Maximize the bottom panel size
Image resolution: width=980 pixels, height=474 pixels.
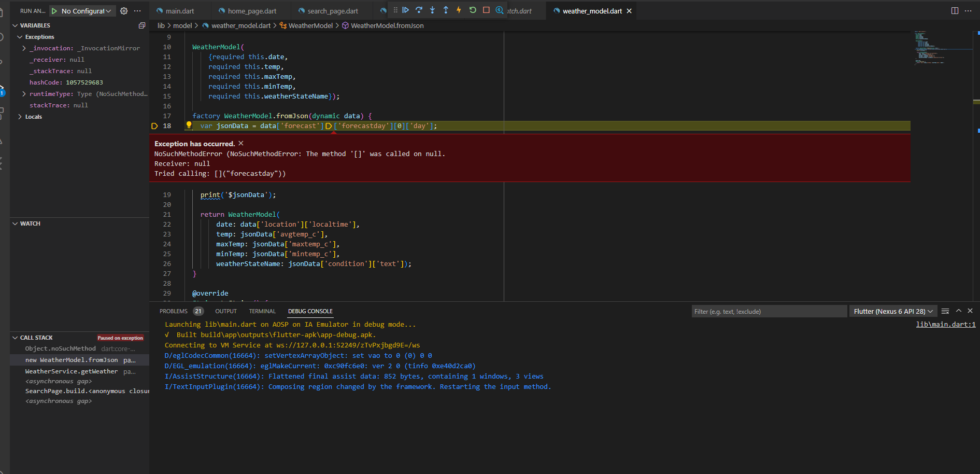tap(959, 311)
